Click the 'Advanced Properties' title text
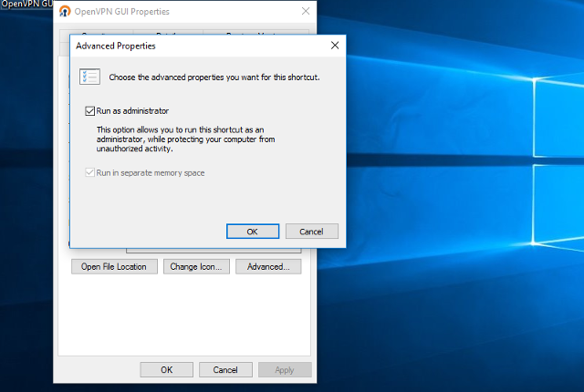 pyautogui.click(x=116, y=46)
